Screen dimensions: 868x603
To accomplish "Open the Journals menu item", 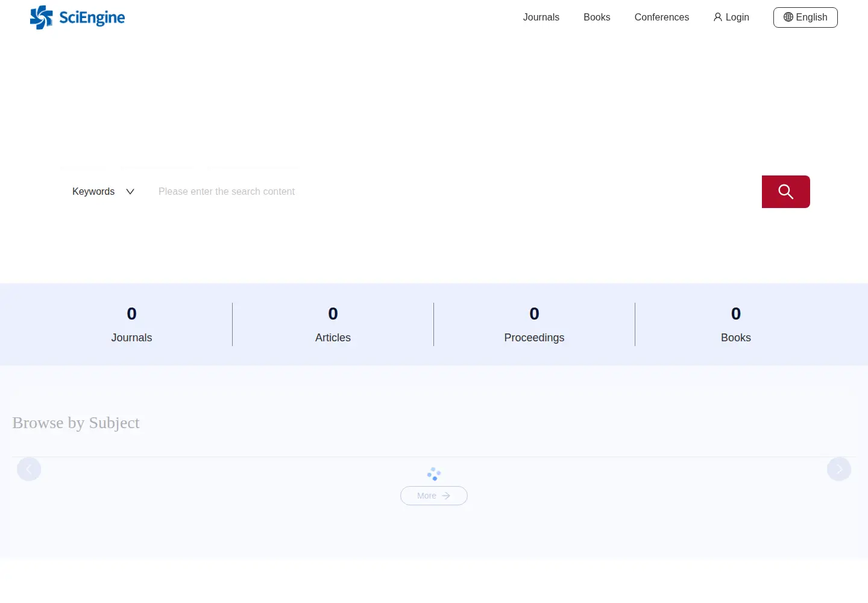I will 541,17.
